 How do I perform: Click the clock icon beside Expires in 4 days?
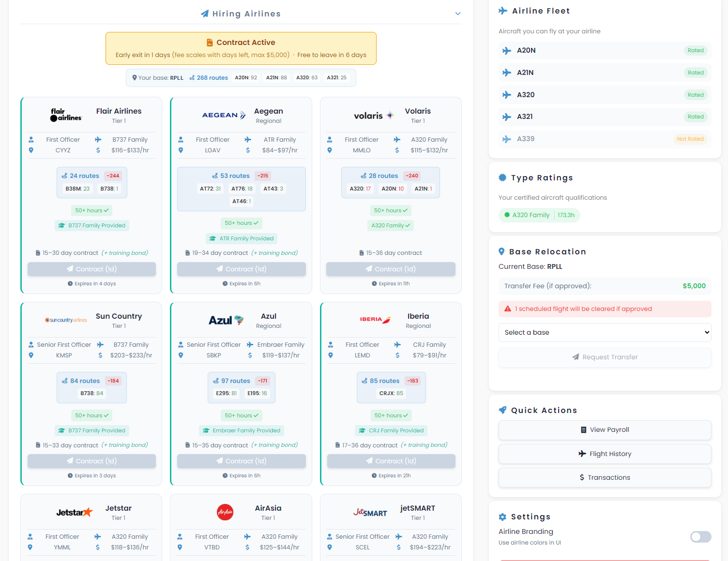70,284
